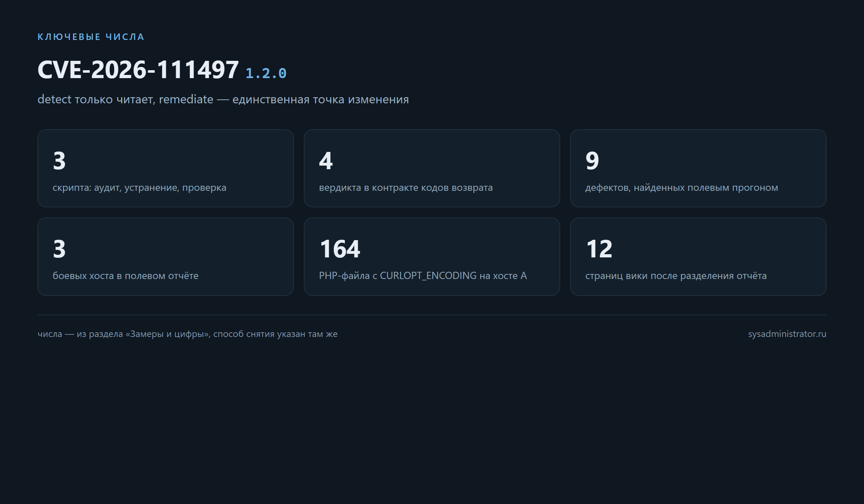
Task: Select 'страниц вики после разделения отчёта' caption
Action: (x=676, y=276)
